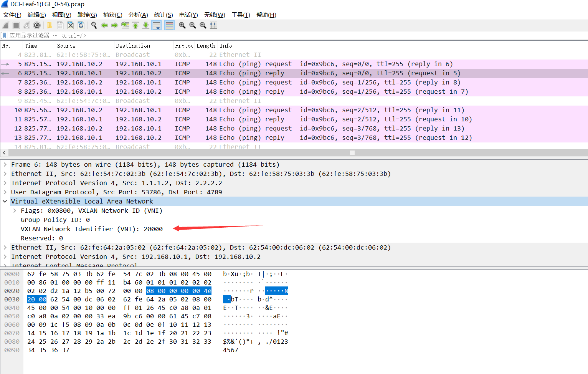Viewport: 588px width, 374px height.
Task: Open the capture options gear icon
Action: [x=37, y=25]
